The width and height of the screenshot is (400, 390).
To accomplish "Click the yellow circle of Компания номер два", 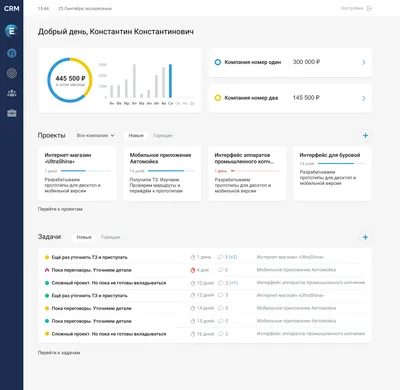I will tap(218, 98).
